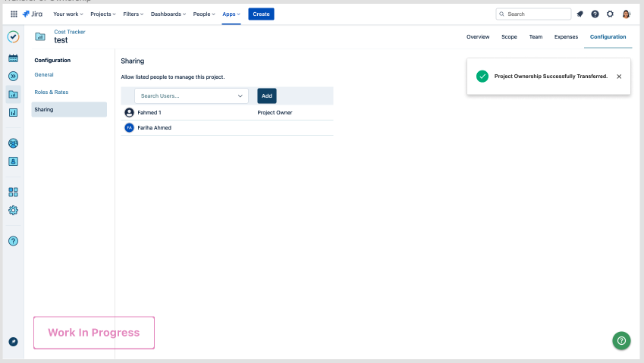
Task: Open the calendar icon in left sidebar
Action: pyautogui.click(x=13, y=58)
